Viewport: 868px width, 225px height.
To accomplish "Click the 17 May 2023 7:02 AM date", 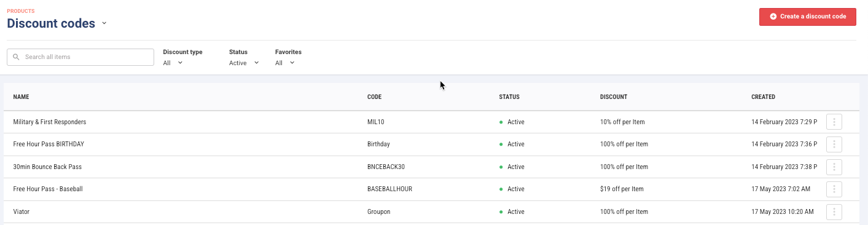I will coord(781,189).
